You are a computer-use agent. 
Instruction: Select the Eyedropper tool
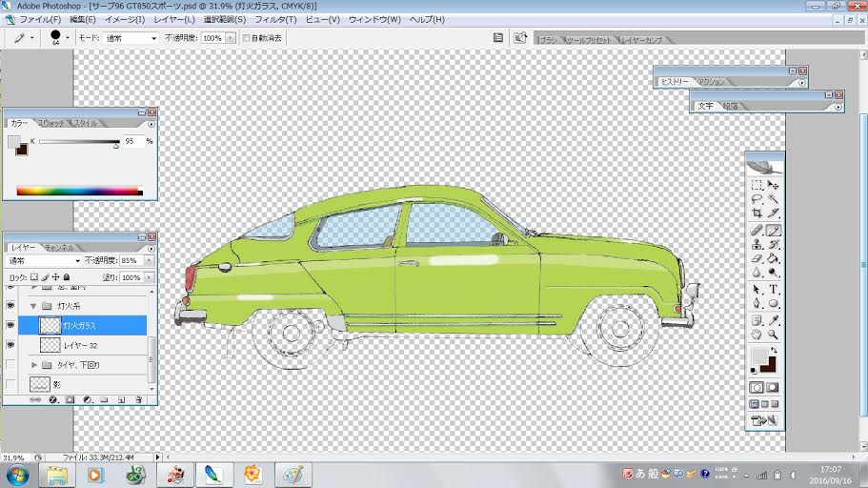pos(773,320)
